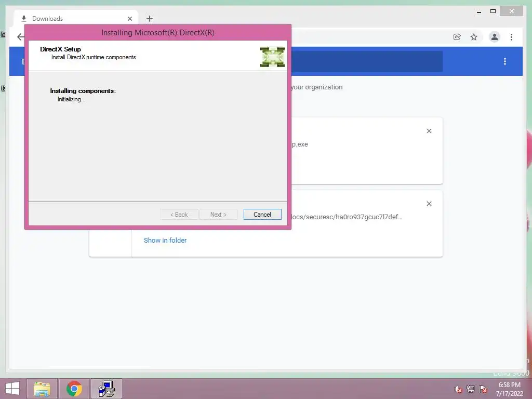Go back in the Chrome browser
The image size is (532, 399).
pos(21,37)
